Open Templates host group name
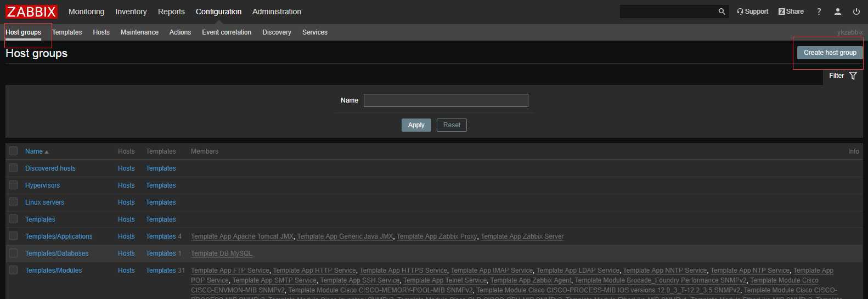 coord(40,219)
